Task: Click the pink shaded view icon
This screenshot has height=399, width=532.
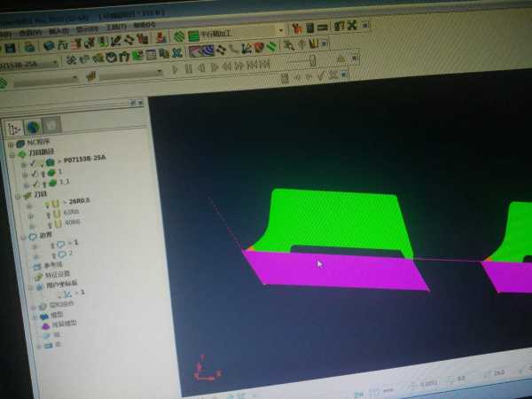Action: (x=195, y=51)
